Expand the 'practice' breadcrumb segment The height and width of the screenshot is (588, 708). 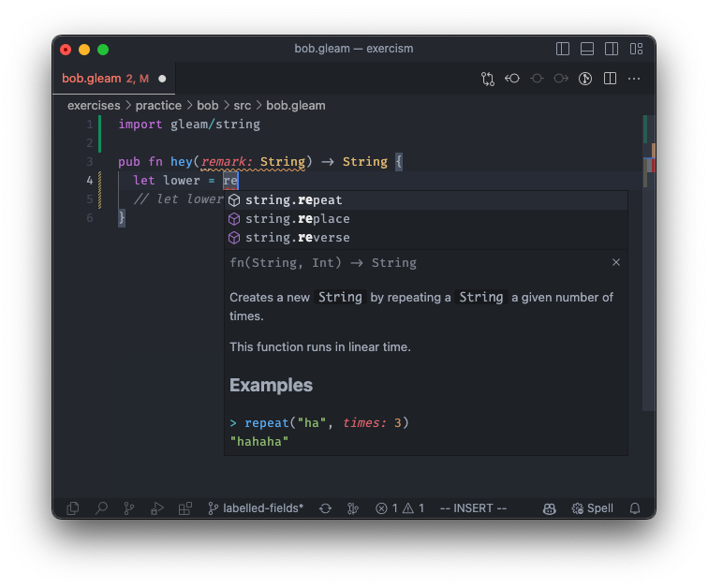158,106
